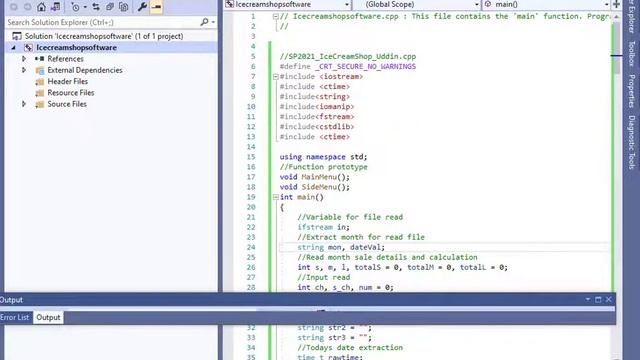Maximize the Output panel
Screen dimensions: 640x360
pos(598,300)
